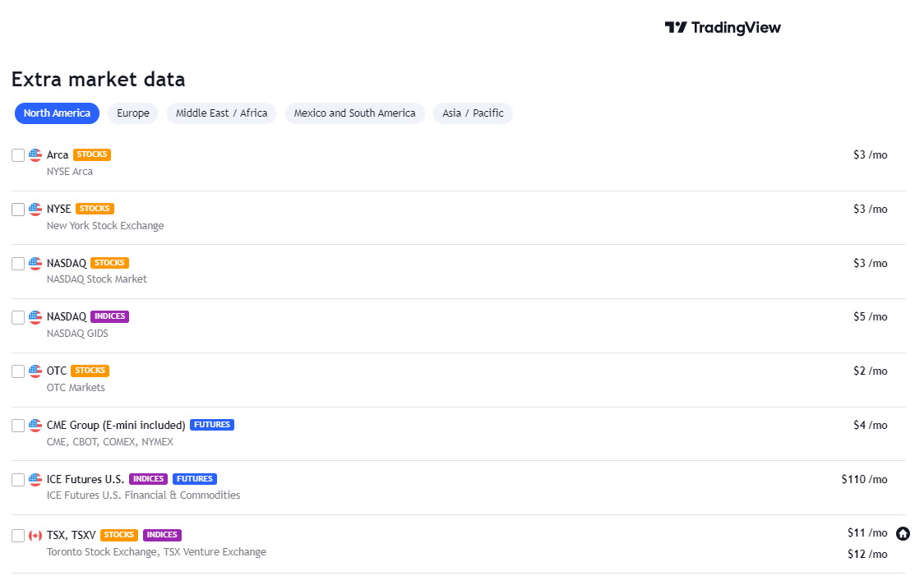Click the INDICES badge on ICE Futures row
The width and height of the screenshot is (924, 576).
149,479
